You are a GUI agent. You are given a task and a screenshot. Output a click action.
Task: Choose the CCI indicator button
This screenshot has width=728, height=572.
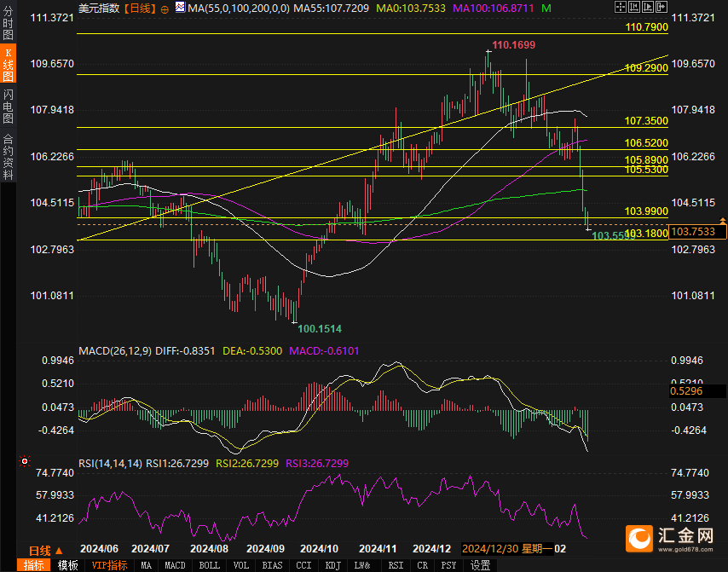click(x=303, y=565)
